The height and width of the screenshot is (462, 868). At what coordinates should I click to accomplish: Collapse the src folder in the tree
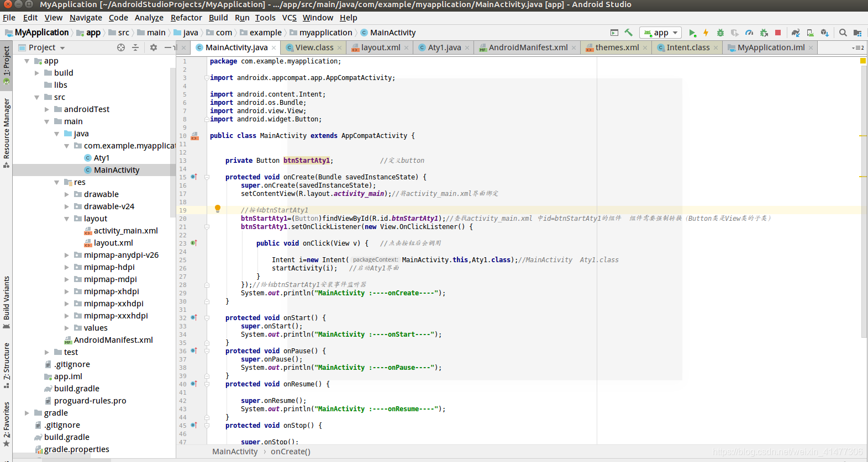coord(37,97)
